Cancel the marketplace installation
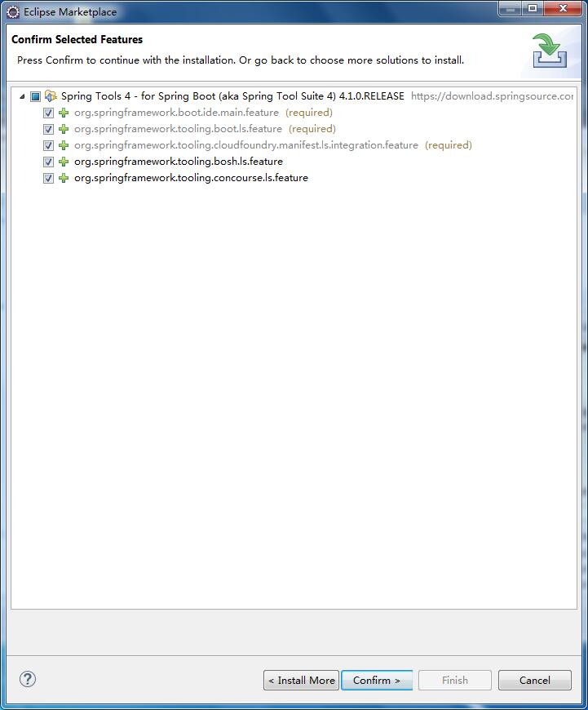 tap(535, 680)
